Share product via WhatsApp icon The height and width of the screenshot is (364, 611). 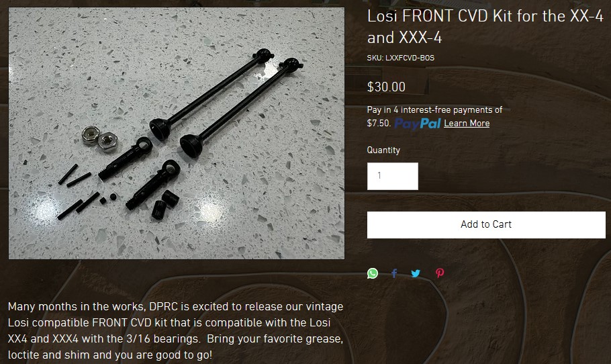(x=373, y=273)
